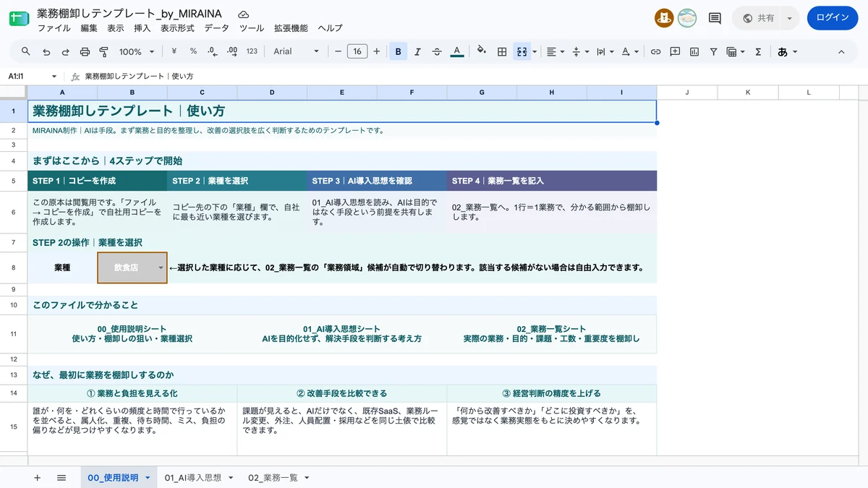
Task: Decrease font size with minus button
Action: 338,51
